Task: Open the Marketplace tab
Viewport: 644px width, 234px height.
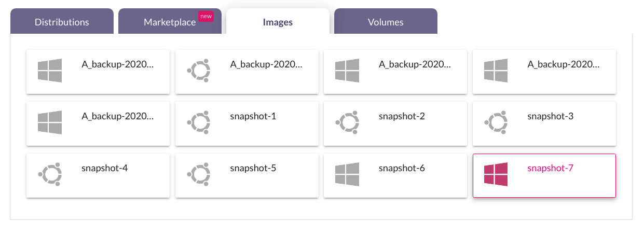Action: (170, 22)
